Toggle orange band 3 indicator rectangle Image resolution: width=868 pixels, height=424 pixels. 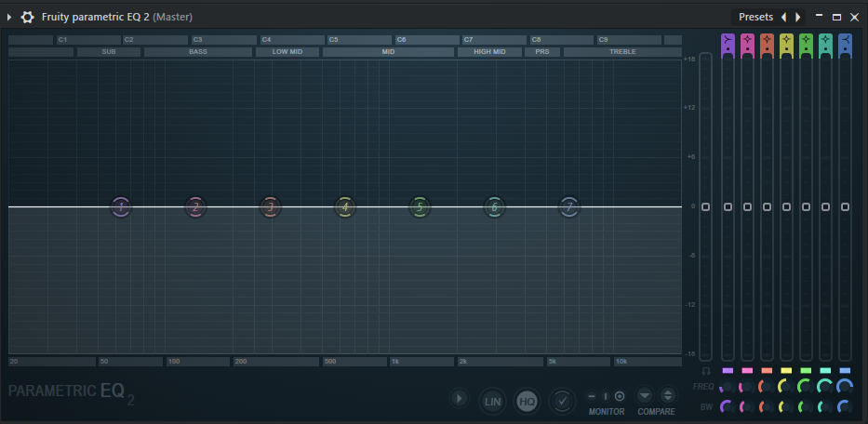(767, 370)
